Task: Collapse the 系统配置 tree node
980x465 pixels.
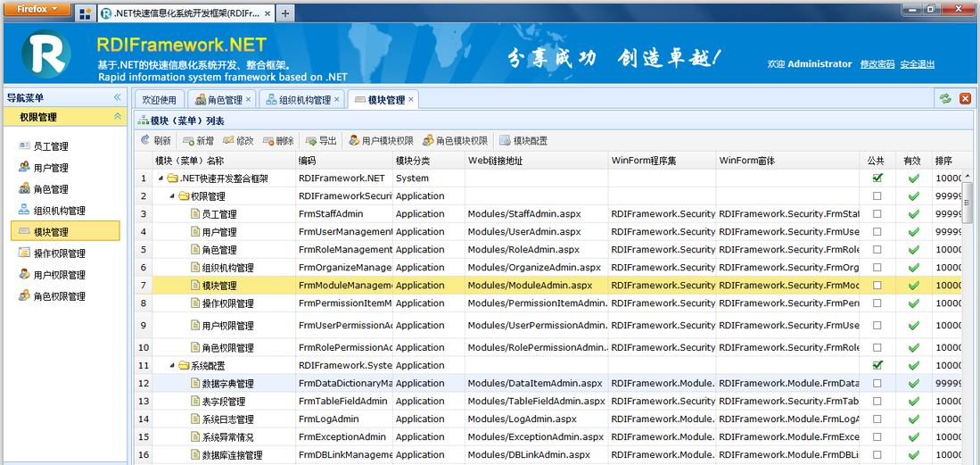Action: [x=172, y=365]
